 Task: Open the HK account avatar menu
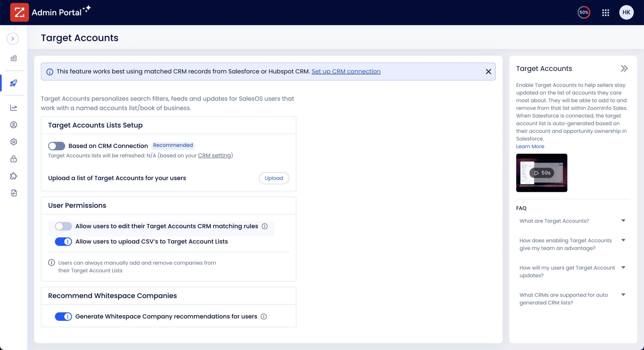pyautogui.click(x=626, y=12)
